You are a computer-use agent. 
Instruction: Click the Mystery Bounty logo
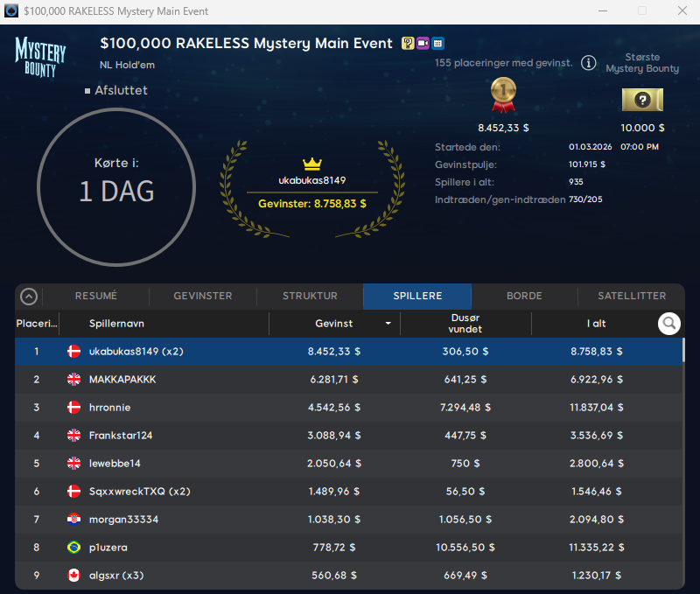[x=40, y=56]
